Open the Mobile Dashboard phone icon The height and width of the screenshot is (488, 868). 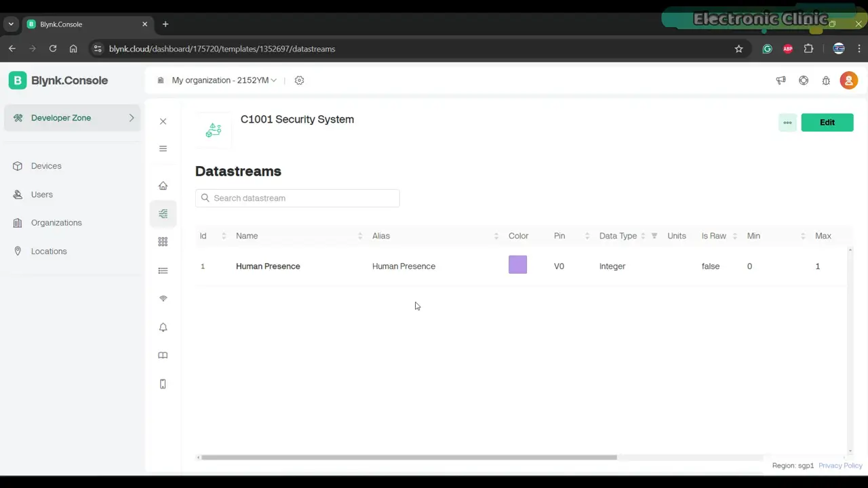pyautogui.click(x=163, y=384)
